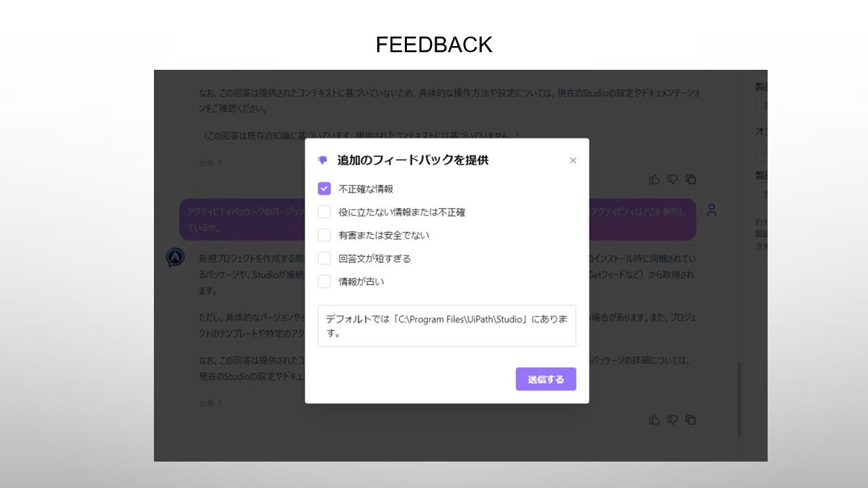868x488 pixels.
Task: Click thumbs-down icon in dialog title
Action: pyautogui.click(x=322, y=161)
